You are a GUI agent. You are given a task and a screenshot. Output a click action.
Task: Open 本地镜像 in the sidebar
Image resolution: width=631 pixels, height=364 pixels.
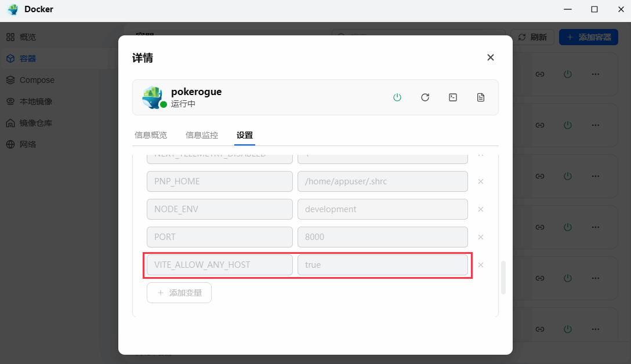point(30,101)
